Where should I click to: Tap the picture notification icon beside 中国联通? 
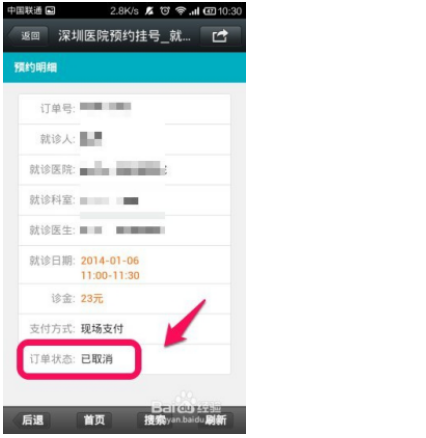(x=50, y=11)
